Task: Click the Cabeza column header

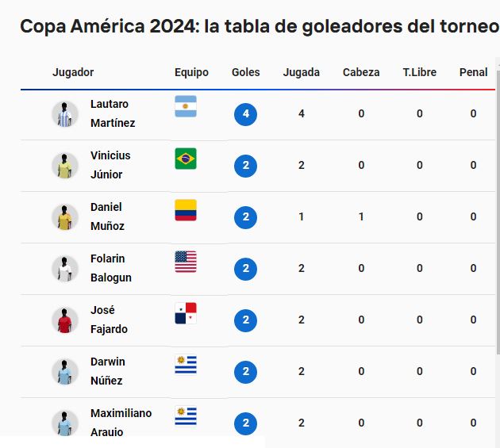Action: click(361, 72)
